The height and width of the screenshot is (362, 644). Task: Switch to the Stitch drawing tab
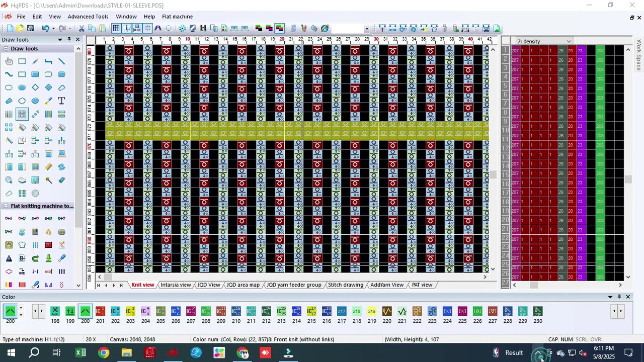[346, 285]
